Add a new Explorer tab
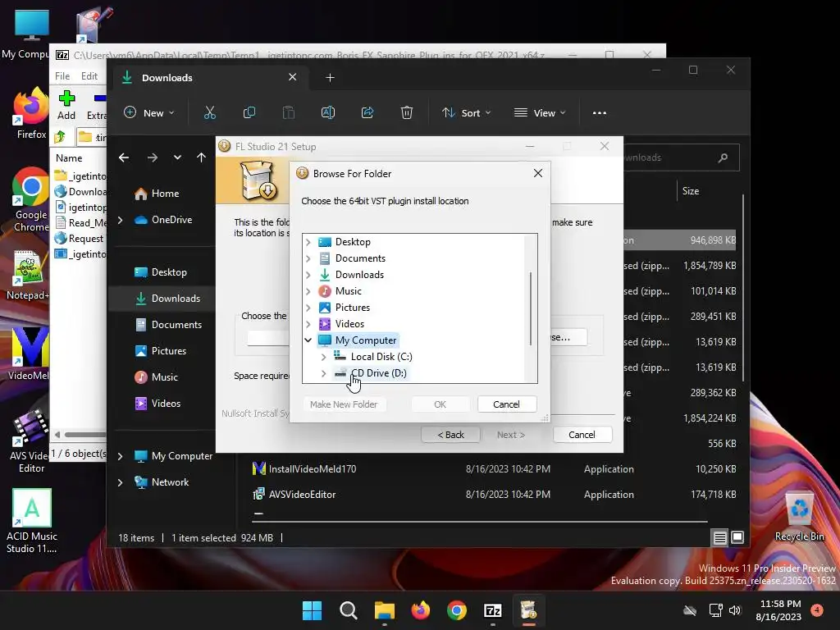Image resolution: width=840 pixels, height=630 pixels. click(330, 78)
